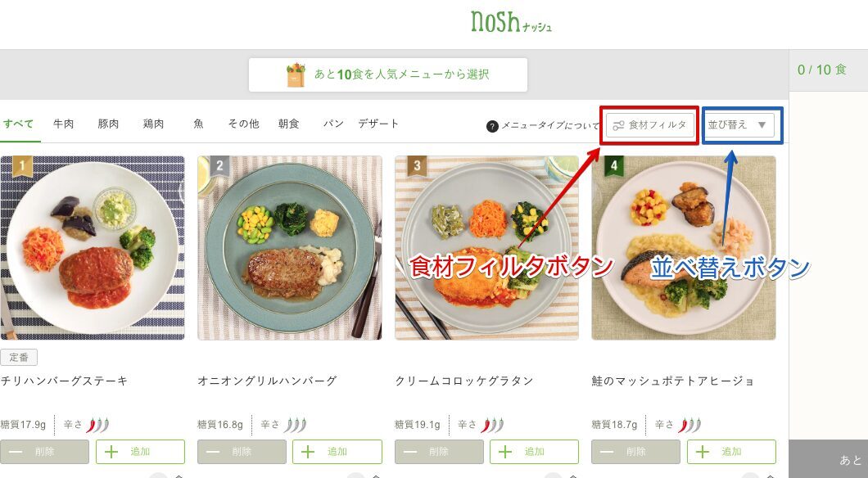This screenshot has height=478, width=868.
Task: Click the plus icon on オニオングリルハンバーグ 追加
Action: click(308, 452)
